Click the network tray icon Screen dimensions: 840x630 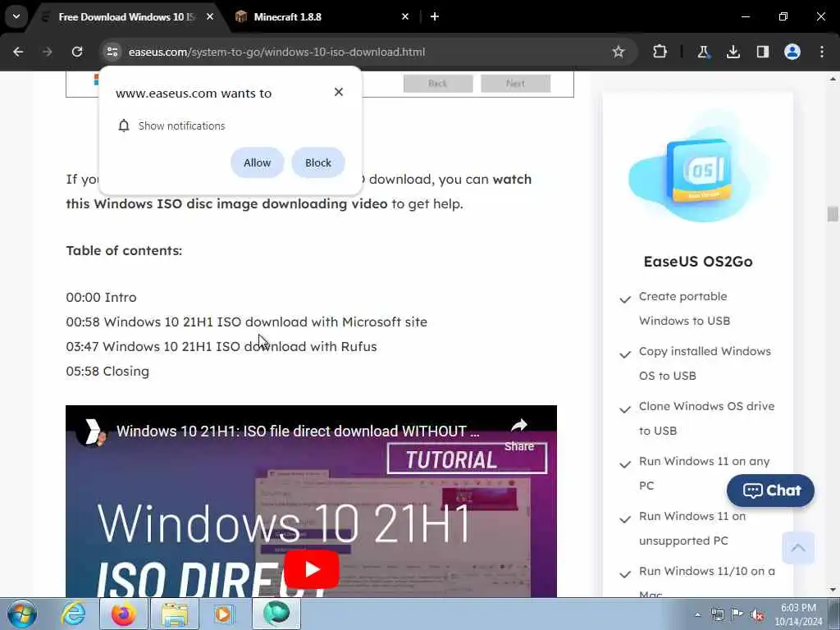tap(717, 615)
